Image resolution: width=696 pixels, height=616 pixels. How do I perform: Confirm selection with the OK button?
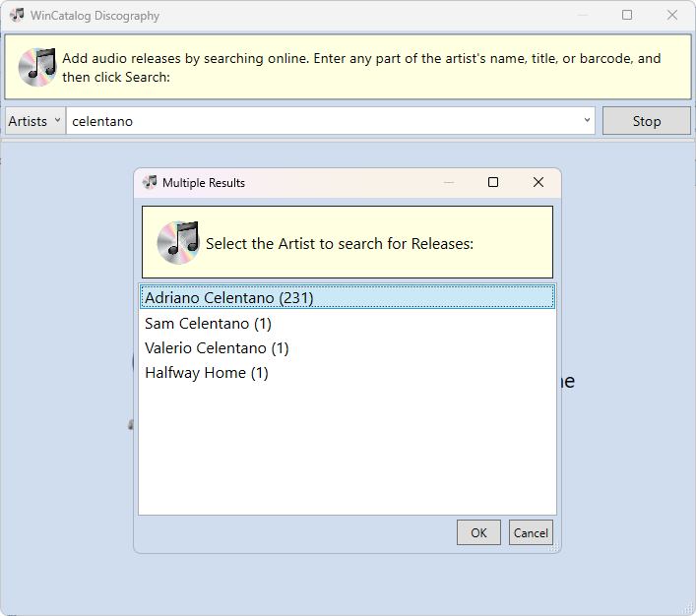pos(478,532)
